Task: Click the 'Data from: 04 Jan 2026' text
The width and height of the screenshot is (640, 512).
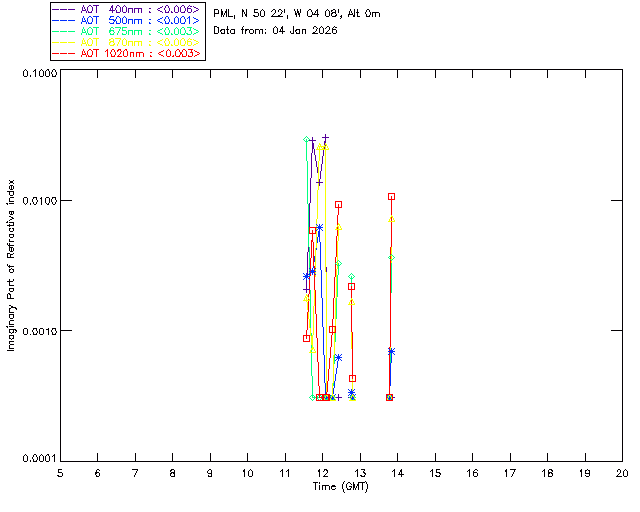Action: pyautogui.click(x=275, y=31)
